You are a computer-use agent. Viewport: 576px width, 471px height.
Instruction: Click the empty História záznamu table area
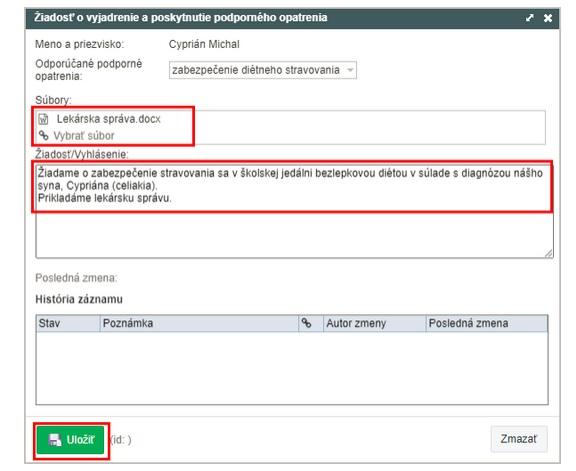coord(292,368)
